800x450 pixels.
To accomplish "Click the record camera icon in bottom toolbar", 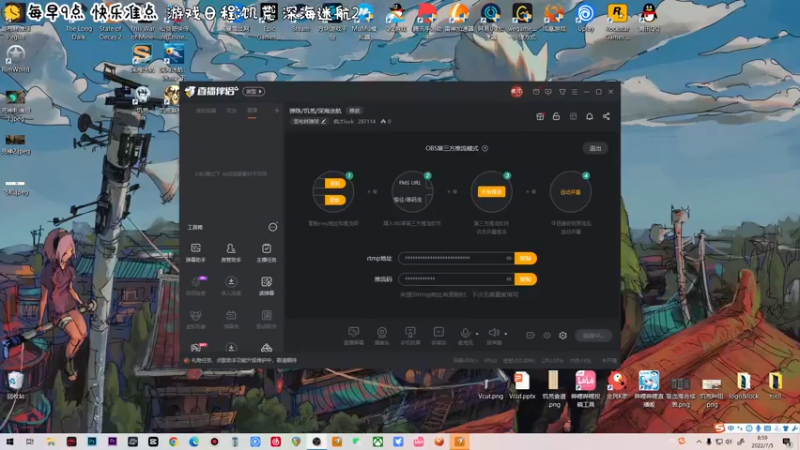I will (531, 335).
